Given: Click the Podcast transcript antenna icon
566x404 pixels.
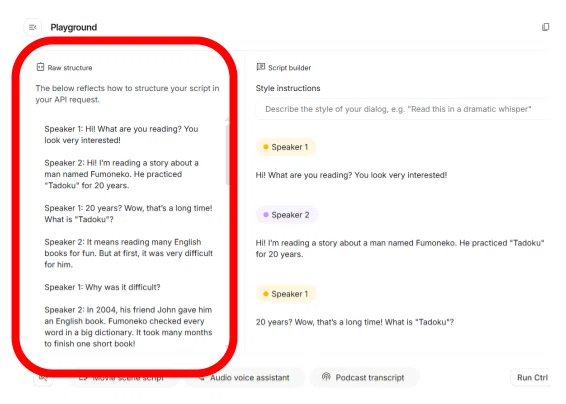Looking at the screenshot, I should (326, 377).
